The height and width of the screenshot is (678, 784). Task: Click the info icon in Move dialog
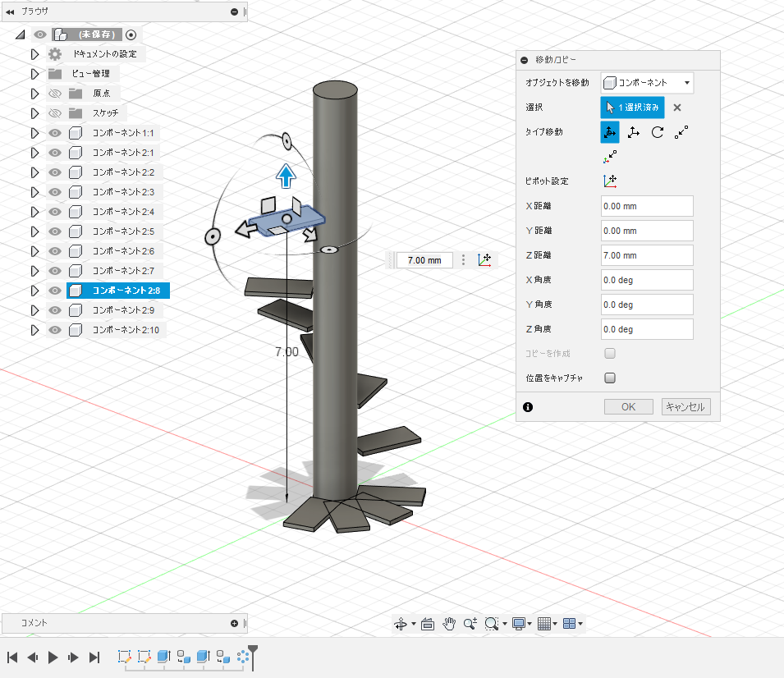pos(528,407)
